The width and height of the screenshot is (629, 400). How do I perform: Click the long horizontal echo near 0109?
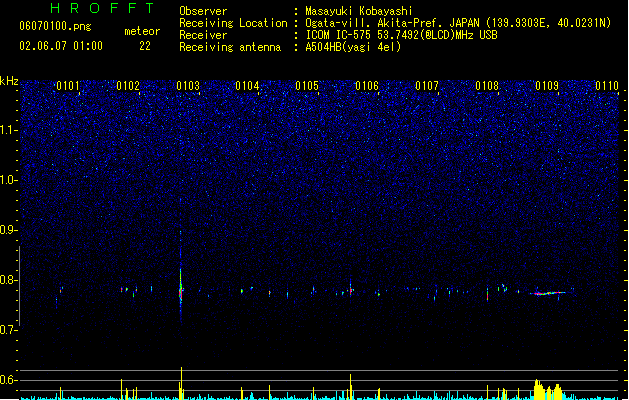(x=547, y=293)
